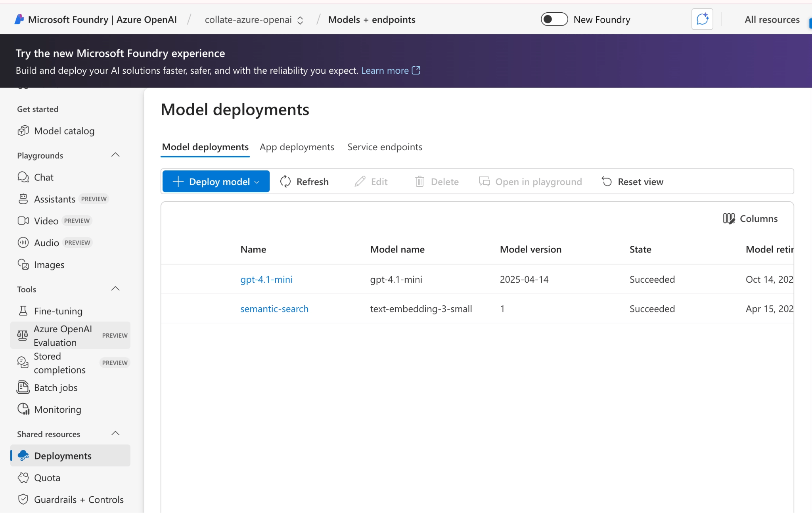The image size is (812, 513).
Task: Select Deployments in sidebar
Action: [x=70, y=456]
